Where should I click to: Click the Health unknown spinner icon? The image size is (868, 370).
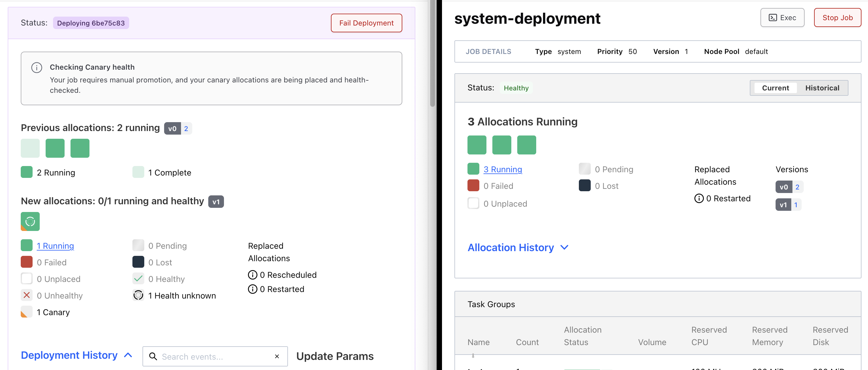tap(138, 296)
